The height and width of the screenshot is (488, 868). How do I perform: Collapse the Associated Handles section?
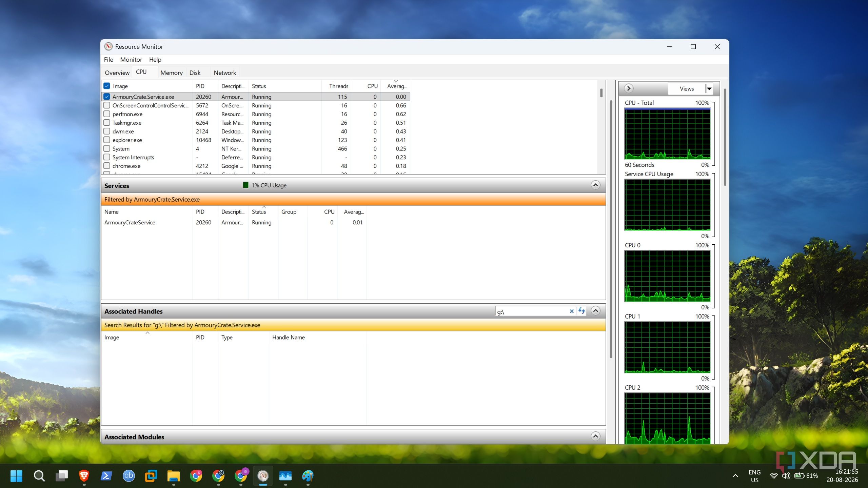point(595,311)
